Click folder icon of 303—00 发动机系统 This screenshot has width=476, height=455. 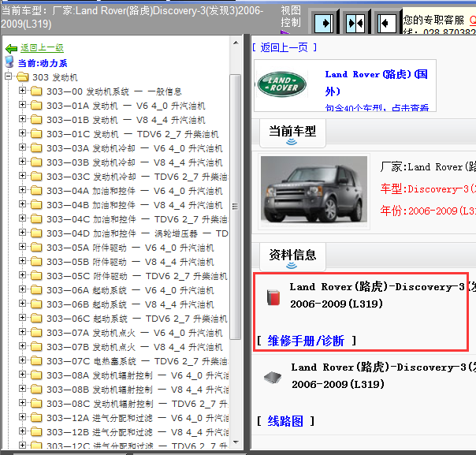(36, 91)
